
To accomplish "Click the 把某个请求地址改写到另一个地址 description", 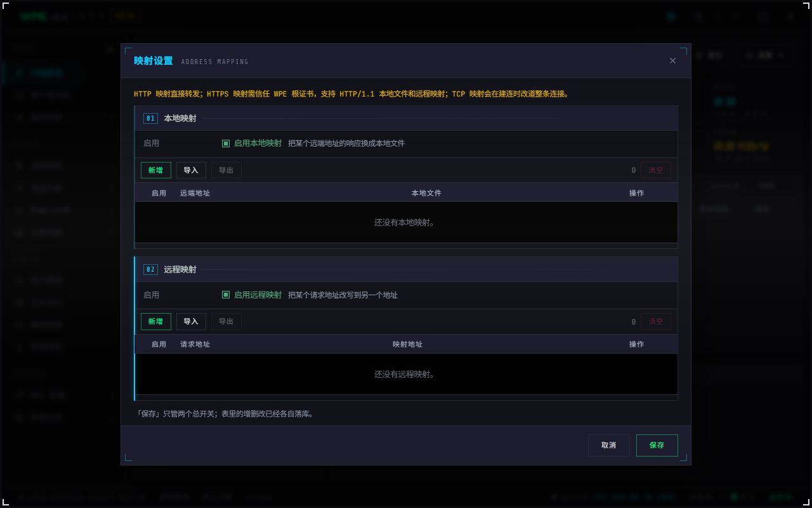I will pos(343,295).
